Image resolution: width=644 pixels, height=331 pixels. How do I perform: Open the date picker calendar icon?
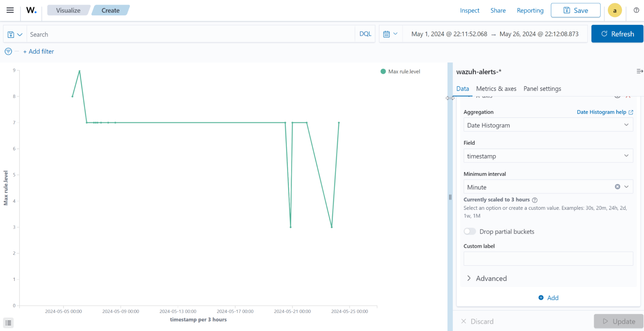pyautogui.click(x=387, y=34)
